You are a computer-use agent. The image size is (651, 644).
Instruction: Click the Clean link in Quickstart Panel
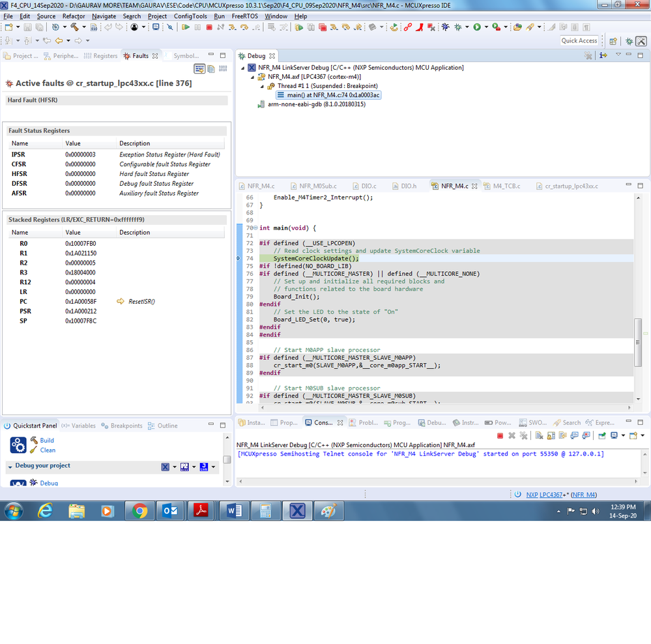tap(48, 450)
